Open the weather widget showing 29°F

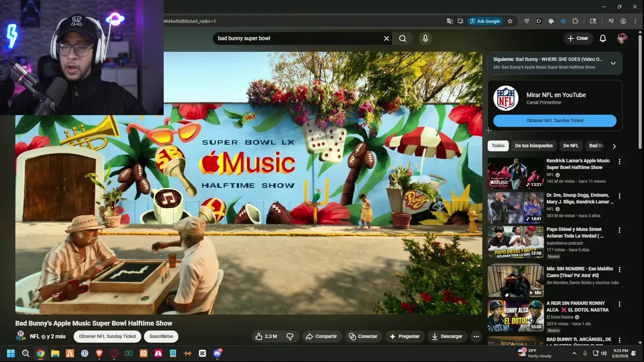[534, 353]
